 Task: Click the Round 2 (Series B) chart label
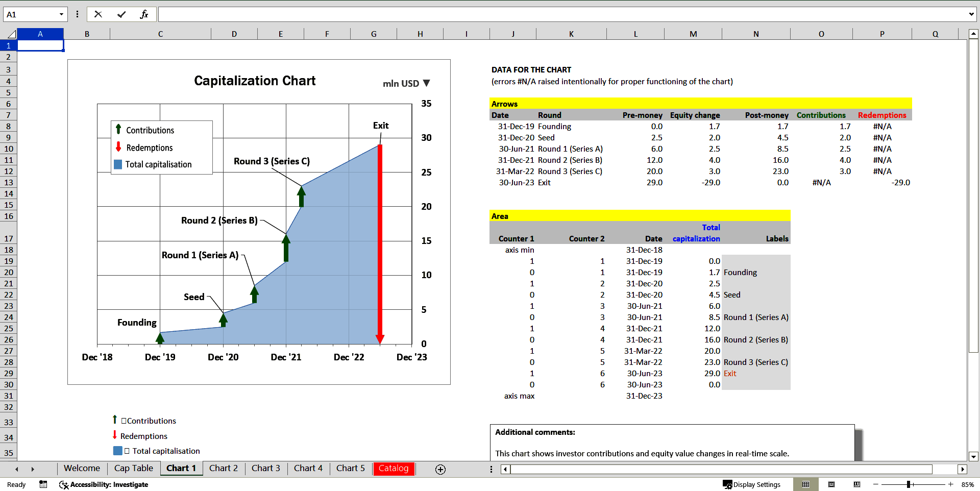(x=219, y=220)
